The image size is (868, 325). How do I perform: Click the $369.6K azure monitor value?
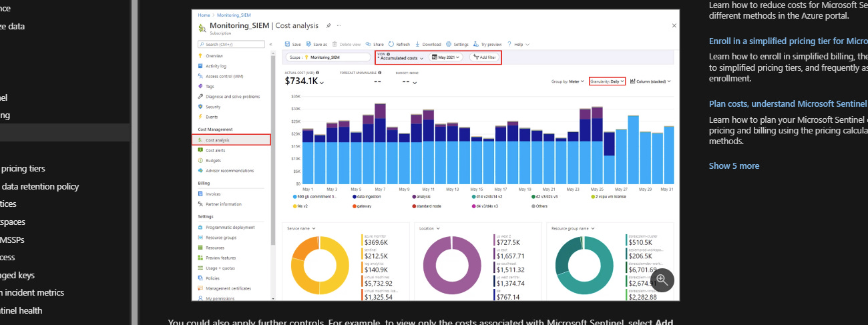pyautogui.click(x=377, y=242)
